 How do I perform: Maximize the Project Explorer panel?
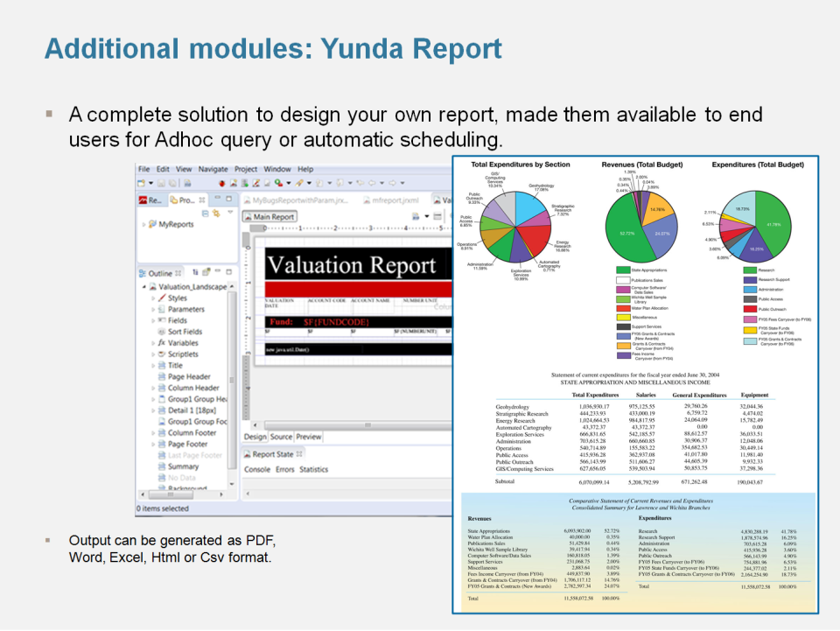tap(228, 198)
